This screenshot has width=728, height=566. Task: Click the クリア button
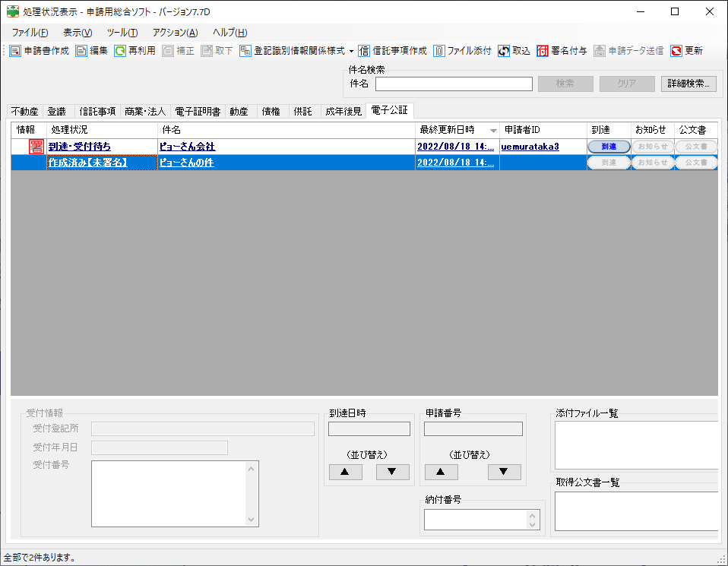coord(627,84)
